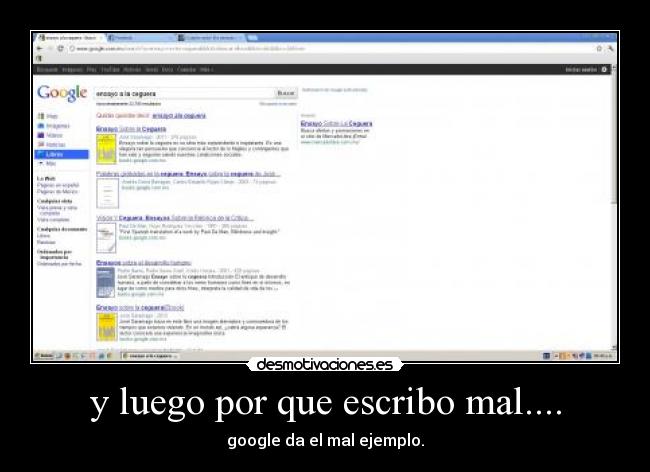Choose Revistas under Cualquier documento
This screenshot has width=650, height=472.
tap(46, 242)
